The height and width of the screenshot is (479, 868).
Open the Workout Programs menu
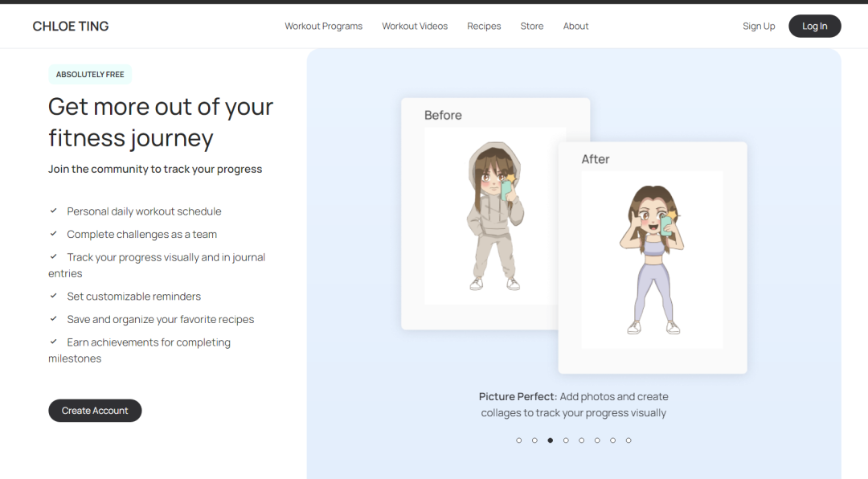point(323,26)
